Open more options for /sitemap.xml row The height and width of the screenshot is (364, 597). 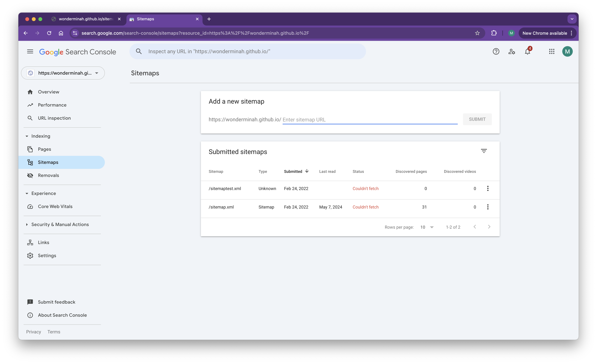[488, 207]
